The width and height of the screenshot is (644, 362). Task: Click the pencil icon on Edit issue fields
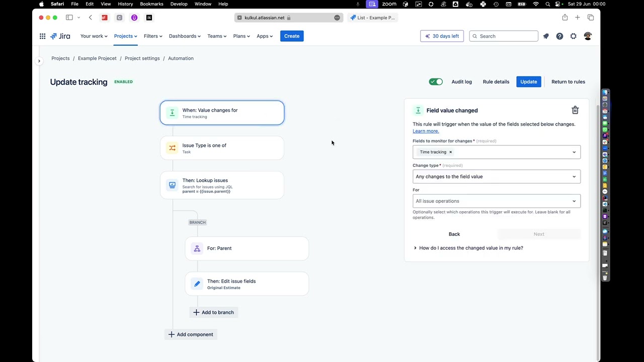pyautogui.click(x=197, y=284)
